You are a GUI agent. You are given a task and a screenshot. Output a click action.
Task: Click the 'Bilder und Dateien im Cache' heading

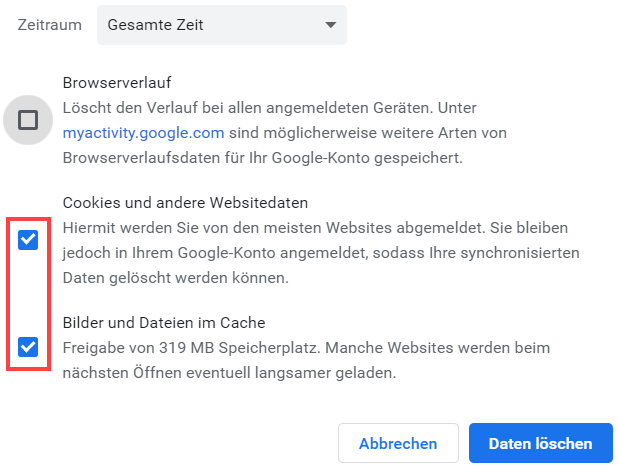tap(163, 323)
